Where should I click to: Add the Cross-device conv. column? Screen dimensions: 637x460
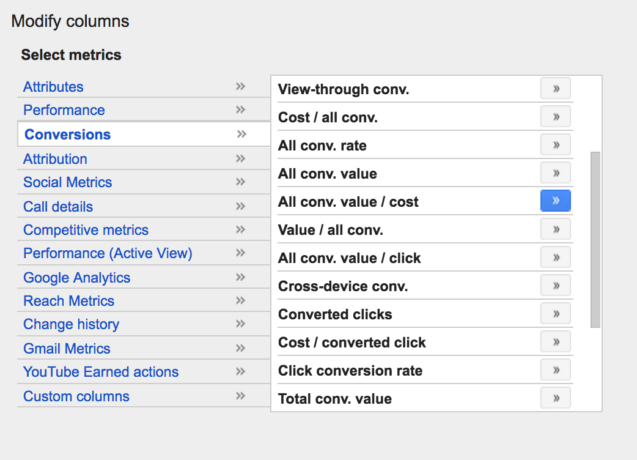[555, 286]
